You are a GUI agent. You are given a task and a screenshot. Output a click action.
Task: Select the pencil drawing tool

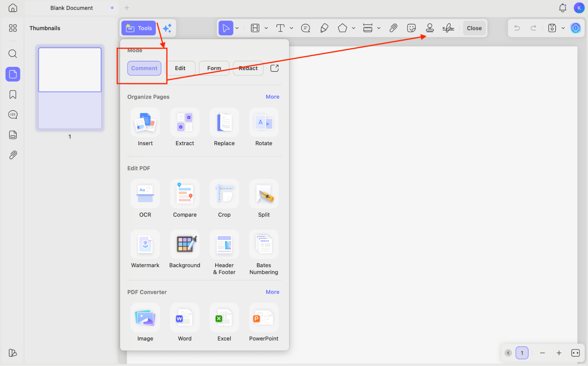tap(324, 28)
